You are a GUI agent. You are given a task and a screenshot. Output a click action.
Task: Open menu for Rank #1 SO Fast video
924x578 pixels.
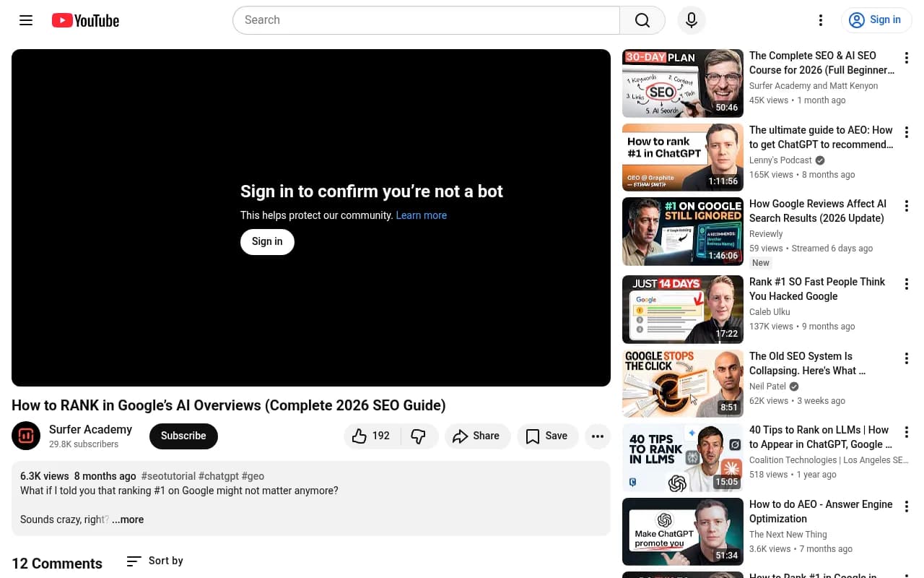click(x=907, y=284)
